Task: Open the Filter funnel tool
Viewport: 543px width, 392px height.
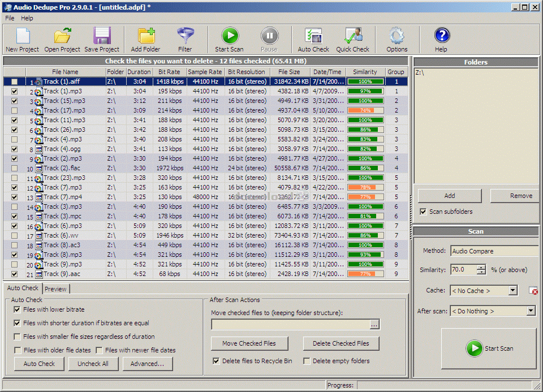Action: (x=185, y=36)
